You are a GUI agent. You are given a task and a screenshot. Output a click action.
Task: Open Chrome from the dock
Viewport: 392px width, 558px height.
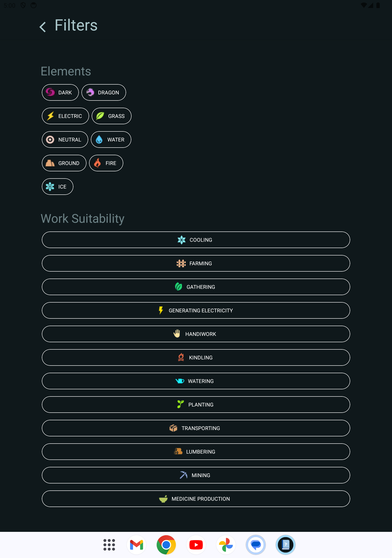pyautogui.click(x=166, y=545)
